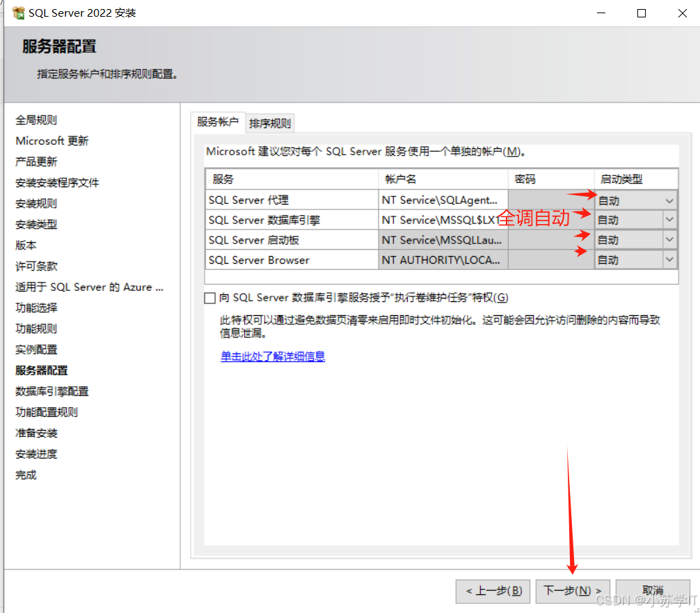Click the 适用于 SQL Server 的 Azure step
Viewport: 700px width, 613px height.
point(89,287)
